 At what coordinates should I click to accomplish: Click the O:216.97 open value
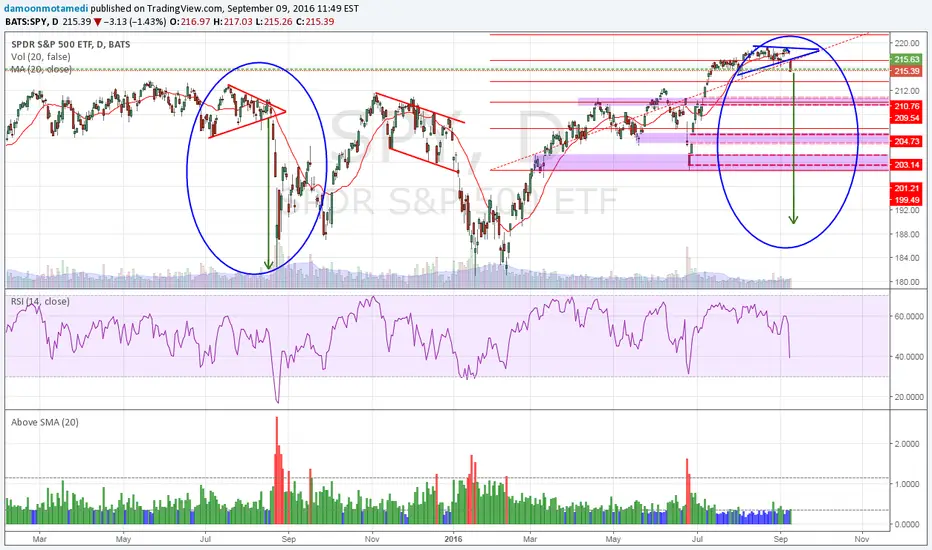[x=190, y=21]
